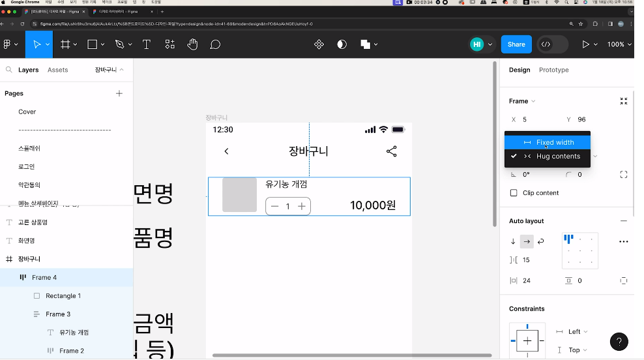The height and width of the screenshot is (360, 644).
Task: Switch to the Prototype tab
Action: [x=553, y=70]
